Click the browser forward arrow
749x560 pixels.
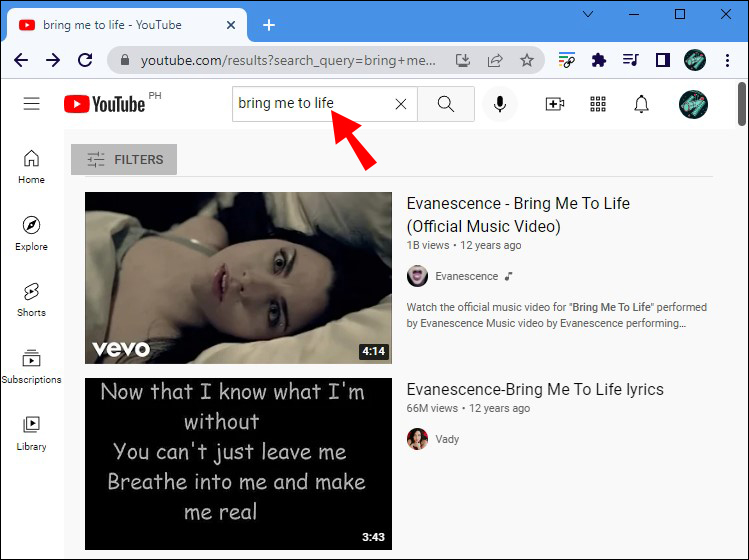53,60
